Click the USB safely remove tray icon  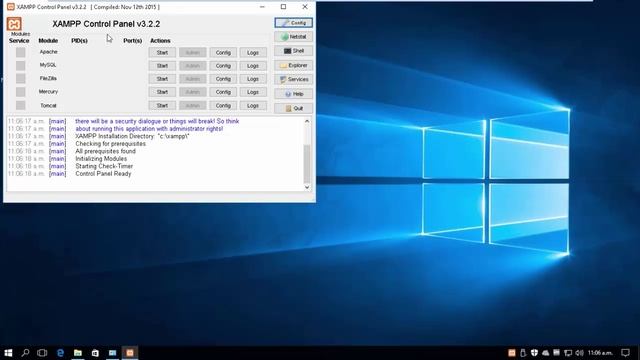point(523,353)
